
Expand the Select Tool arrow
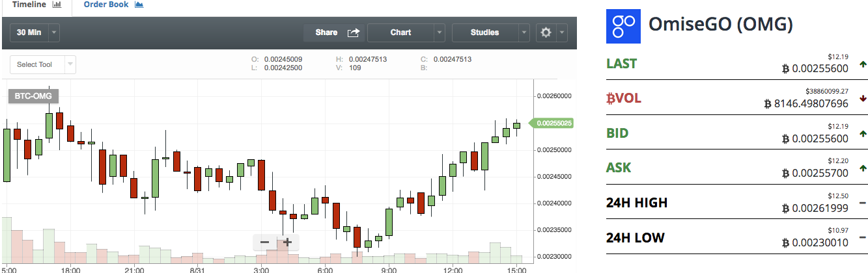pos(70,64)
